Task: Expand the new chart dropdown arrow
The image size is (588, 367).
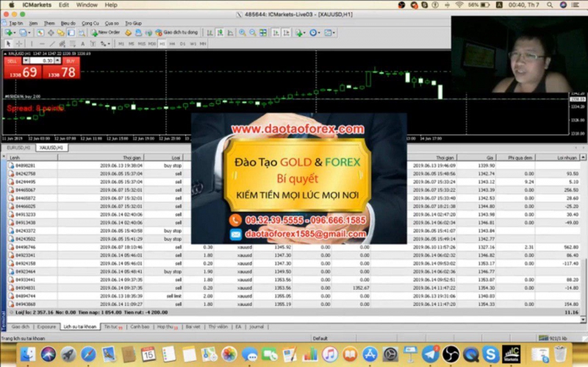Action: pyautogui.click(x=15, y=32)
